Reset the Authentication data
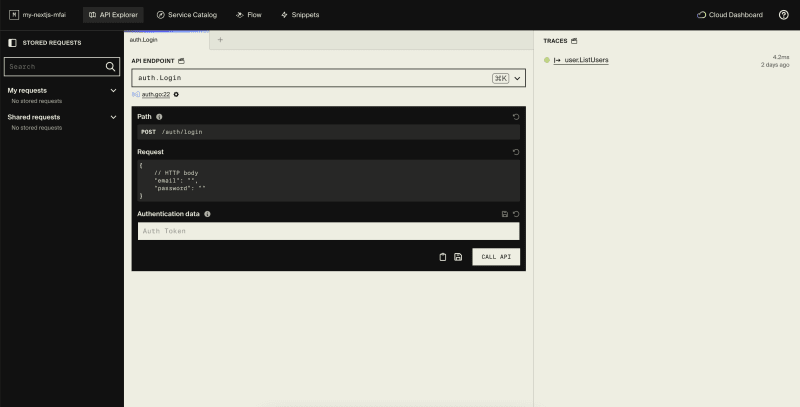This screenshot has height=407, width=800. coord(516,214)
